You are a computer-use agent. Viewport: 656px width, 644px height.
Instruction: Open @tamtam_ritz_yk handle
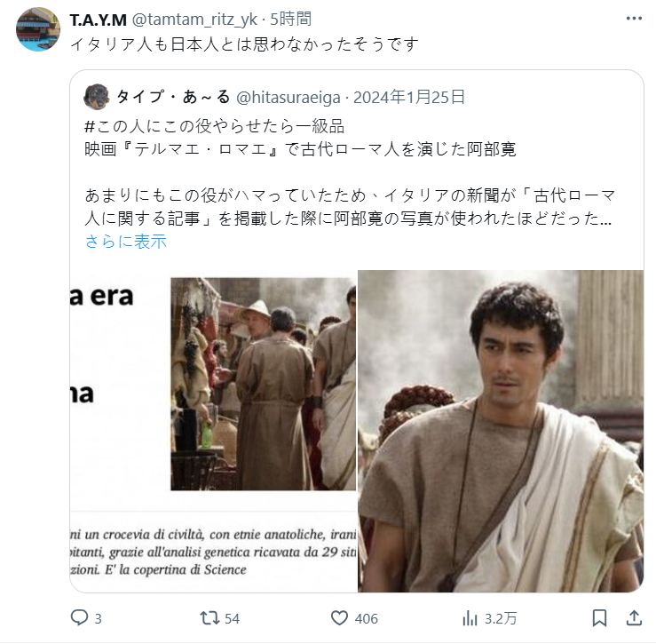[x=194, y=20]
